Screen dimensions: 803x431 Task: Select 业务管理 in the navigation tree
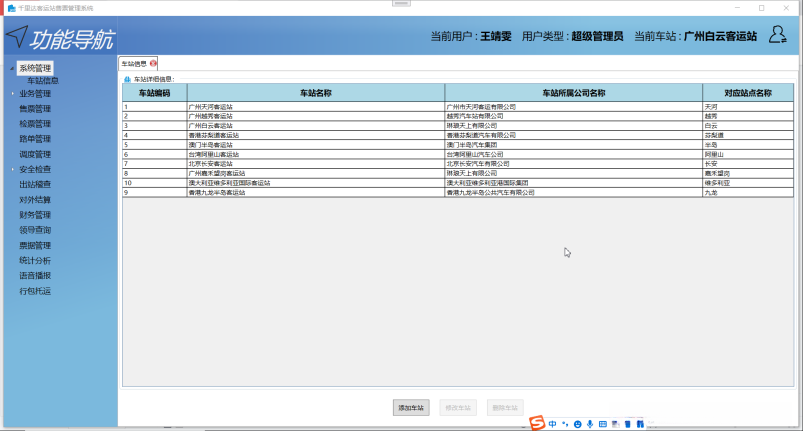pyautogui.click(x=35, y=94)
